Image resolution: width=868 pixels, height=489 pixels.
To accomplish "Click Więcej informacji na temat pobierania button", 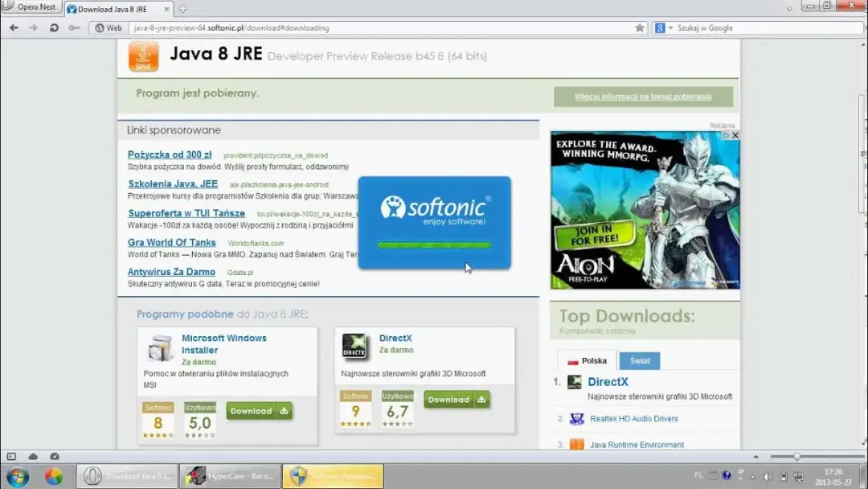I will (643, 97).
